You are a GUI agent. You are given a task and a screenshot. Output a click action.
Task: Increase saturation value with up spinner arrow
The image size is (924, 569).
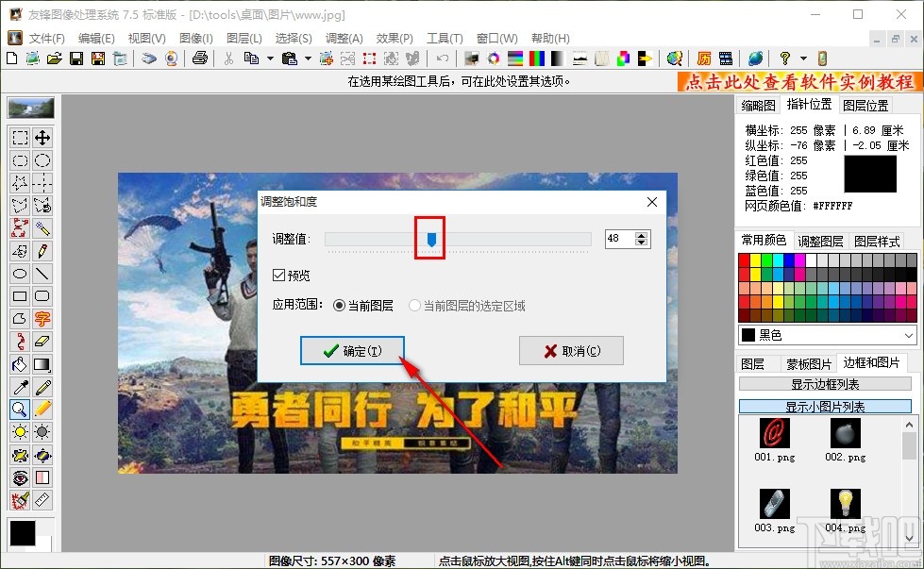pyautogui.click(x=642, y=235)
